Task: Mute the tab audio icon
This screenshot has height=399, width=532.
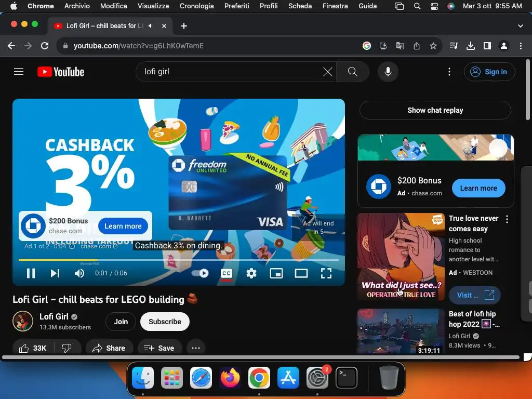Action: coord(151,26)
